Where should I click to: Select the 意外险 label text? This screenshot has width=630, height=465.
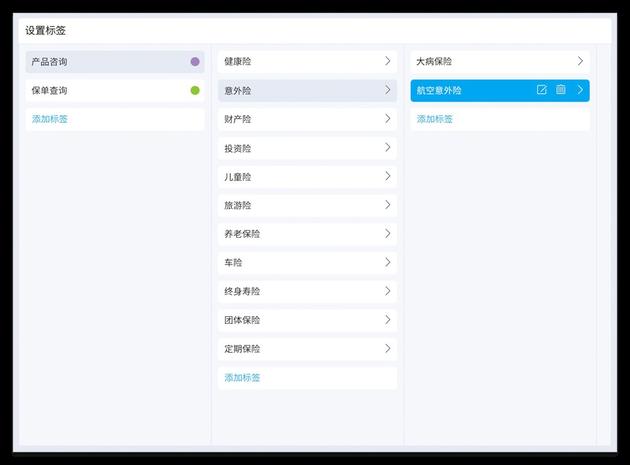tap(238, 90)
